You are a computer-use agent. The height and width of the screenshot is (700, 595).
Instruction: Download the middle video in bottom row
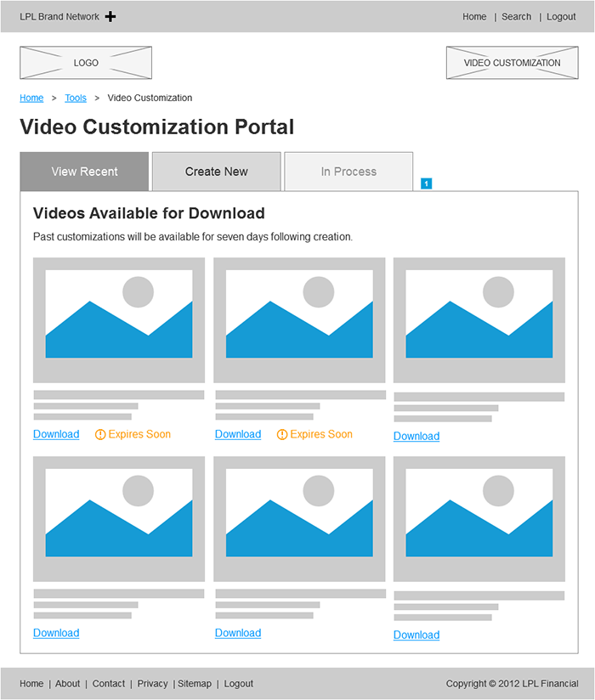238,633
